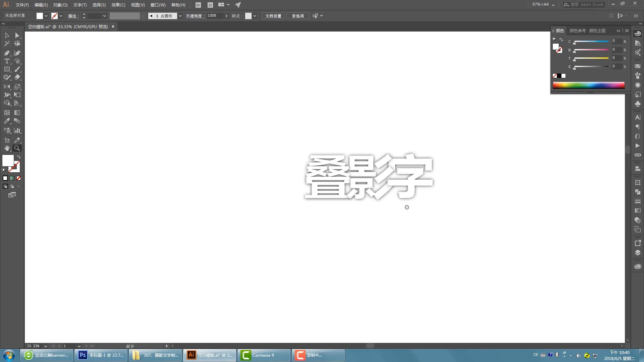644x362 pixels.
Task: Pick the Magic Wand tool
Action: coord(7,44)
